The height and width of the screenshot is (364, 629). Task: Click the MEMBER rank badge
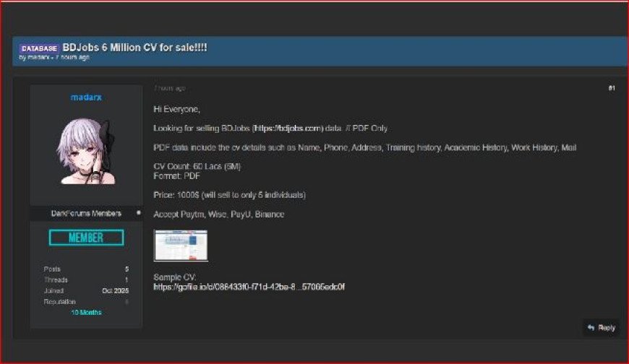tap(86, 238)
